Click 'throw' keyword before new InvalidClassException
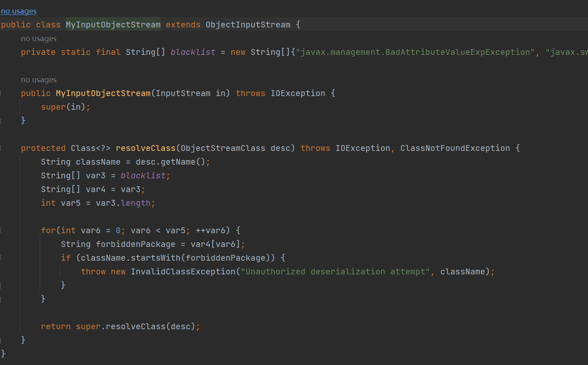This screenshot has height=365, width=588. coord(93,271)
